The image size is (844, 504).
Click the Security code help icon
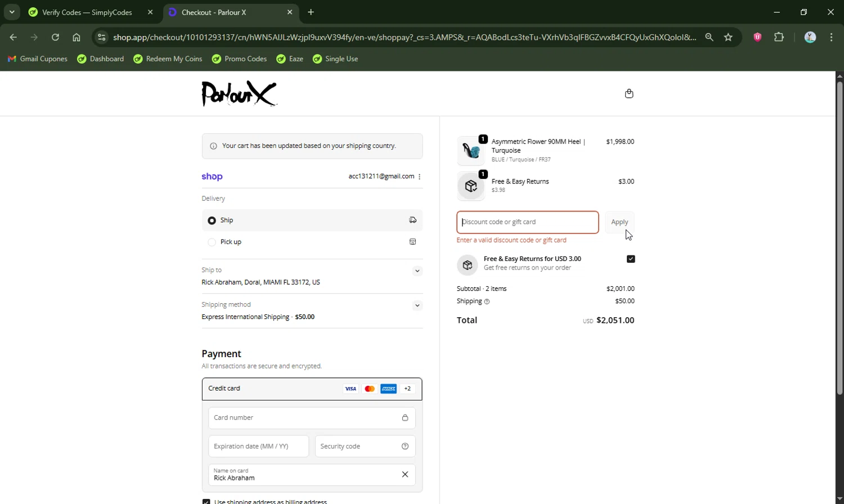pyautogui.click(x=405, y=447)
